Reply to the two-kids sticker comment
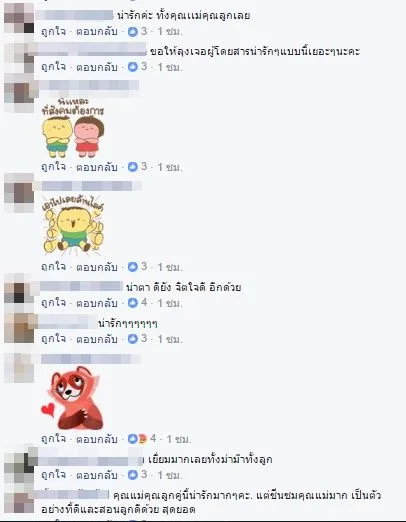Image resolution: width=406 pixels, height=522 pixels. (x=97, y=167)
